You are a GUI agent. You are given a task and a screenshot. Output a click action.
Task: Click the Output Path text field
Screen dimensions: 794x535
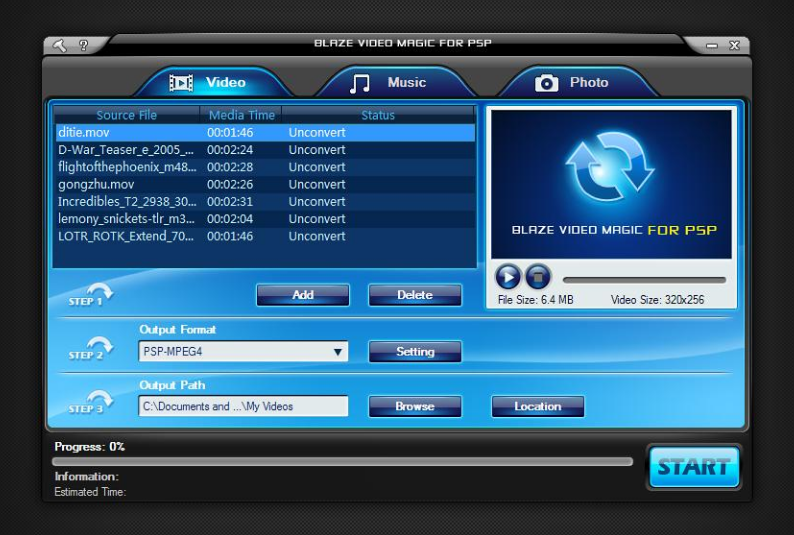tap(243, 407)
